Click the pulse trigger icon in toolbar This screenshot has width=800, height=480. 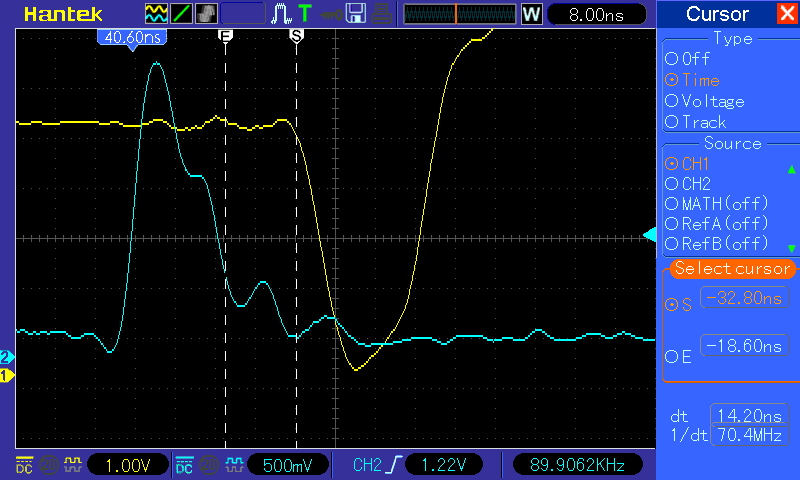pyautogui.click(x=281, y=14)
